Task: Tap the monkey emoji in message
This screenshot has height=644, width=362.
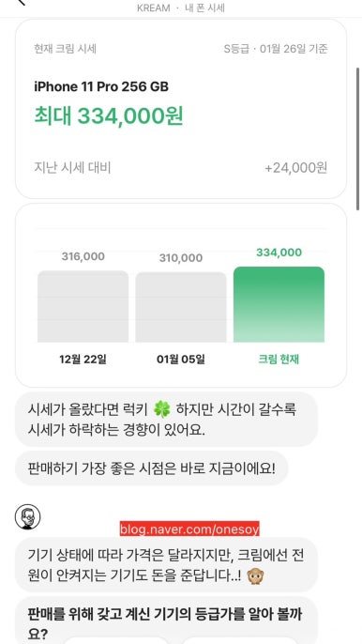Action: click(255, 576)
